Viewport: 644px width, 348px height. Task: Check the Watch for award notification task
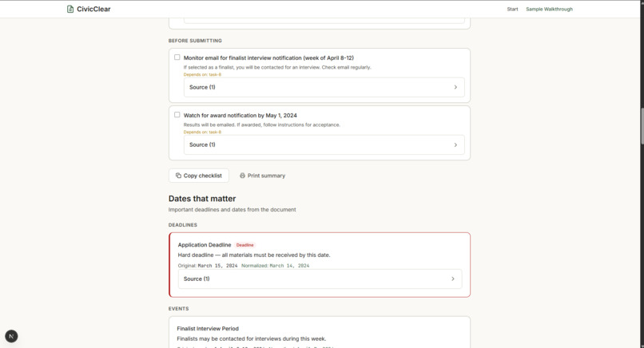tap(177, 115)
